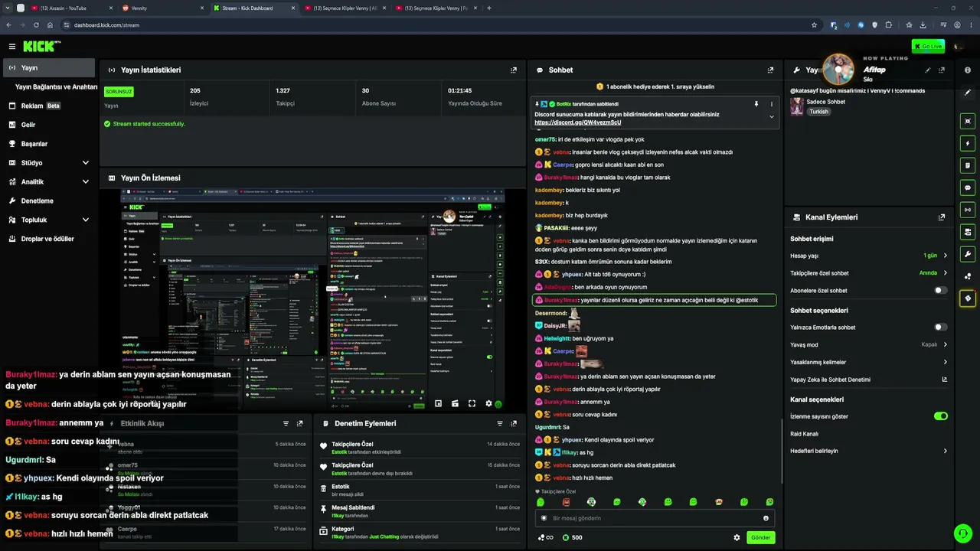This screenshot has width=980, height=551.
Task: Click the wrench icon in right sidebar
Action: pos(968,254)
